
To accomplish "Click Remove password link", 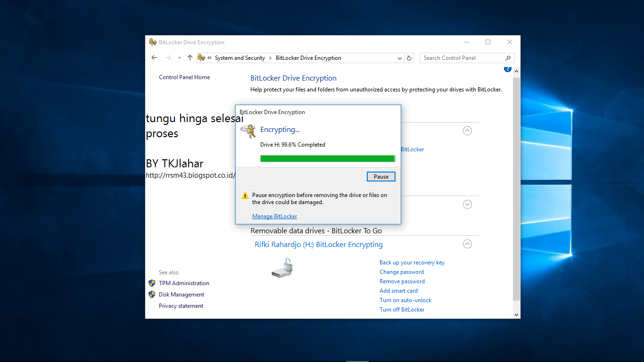I will 402,281.
